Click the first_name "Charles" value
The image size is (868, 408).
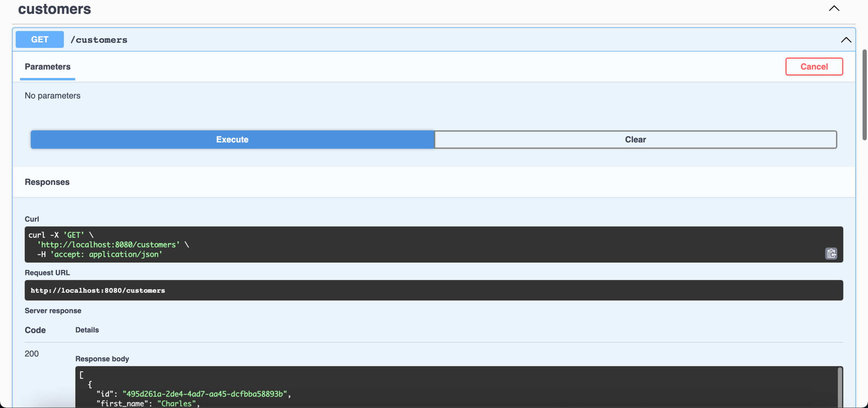pos(176,404)
